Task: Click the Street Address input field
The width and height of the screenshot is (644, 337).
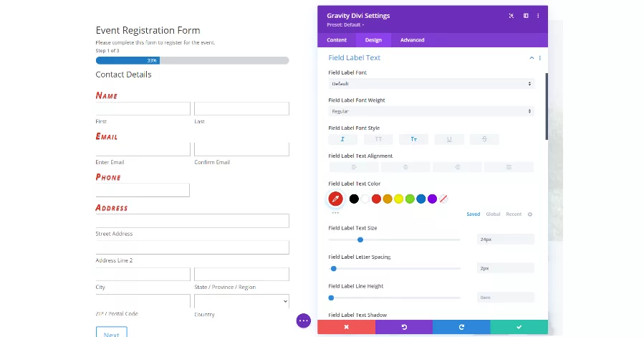Action: point(192,221)
